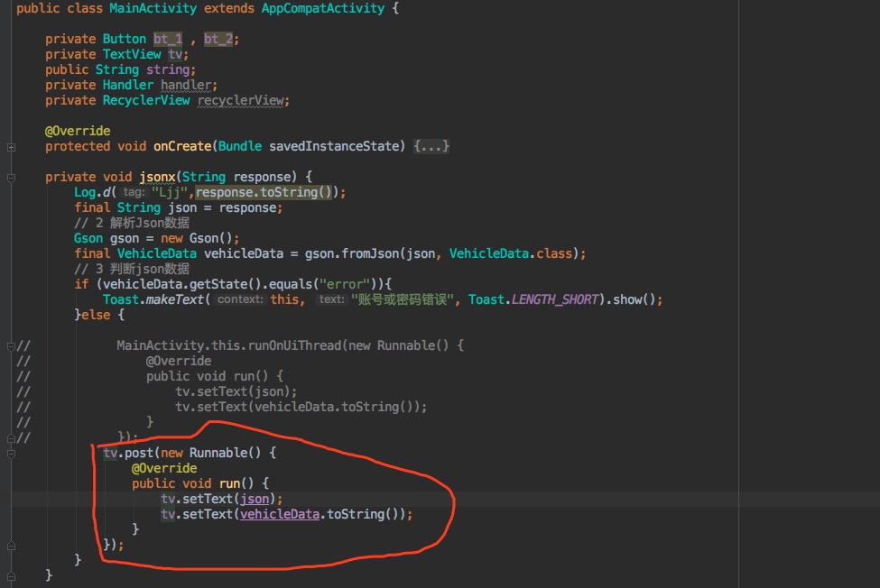Click the 'context:' parameter hint in makeText
880x588 pixels.
[x=240, y=299]
